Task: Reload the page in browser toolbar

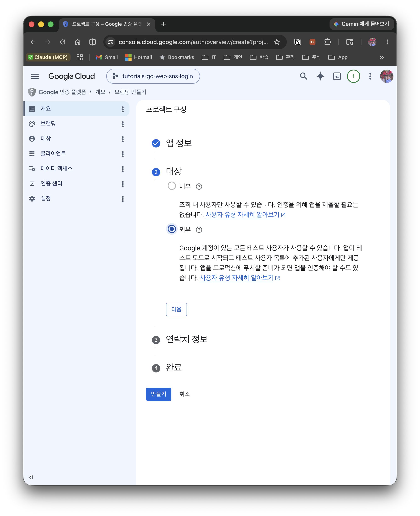Action: click(63, 42)
